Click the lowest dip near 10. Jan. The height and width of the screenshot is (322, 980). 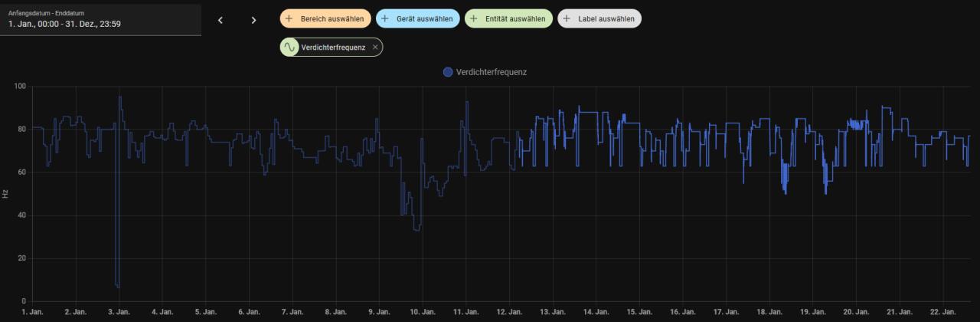pyautogui.click(x=416, y=229)
